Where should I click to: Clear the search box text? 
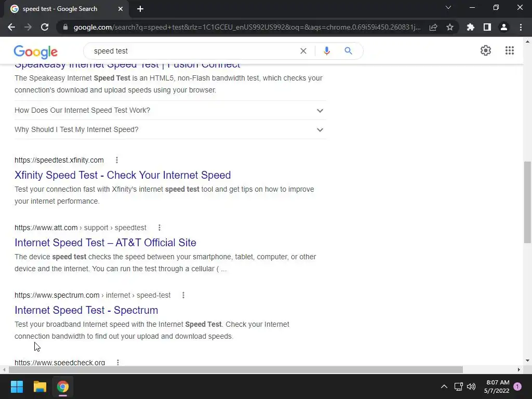click(x=303, y=51)
